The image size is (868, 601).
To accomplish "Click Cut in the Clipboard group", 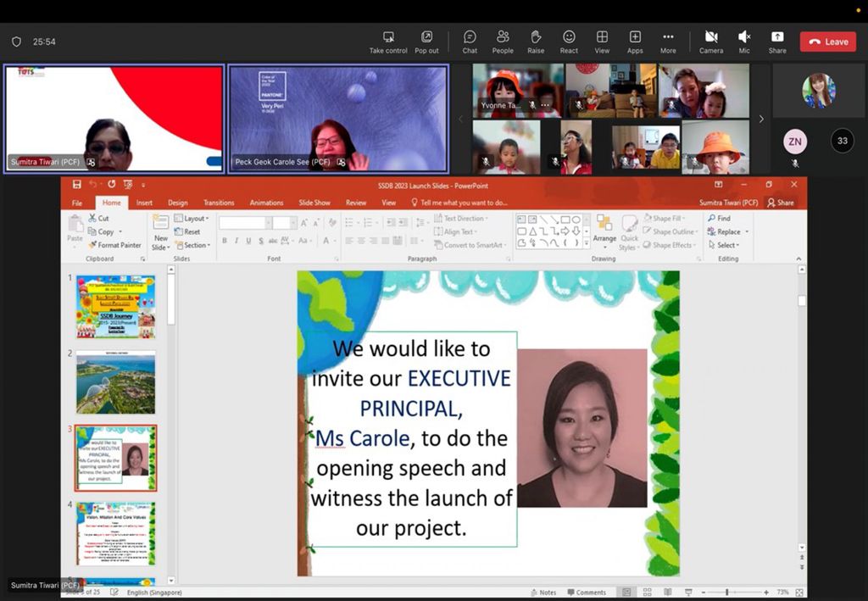I will (x=98, y=218).
